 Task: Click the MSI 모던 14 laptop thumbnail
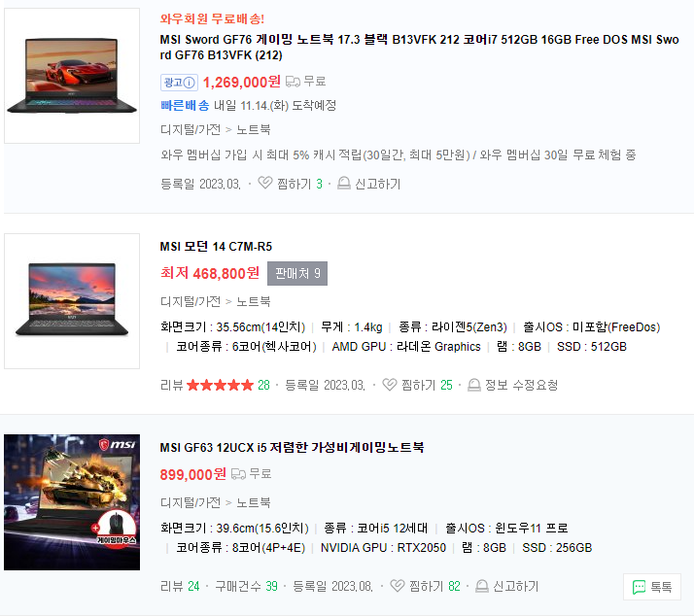[x=72, y=301]
